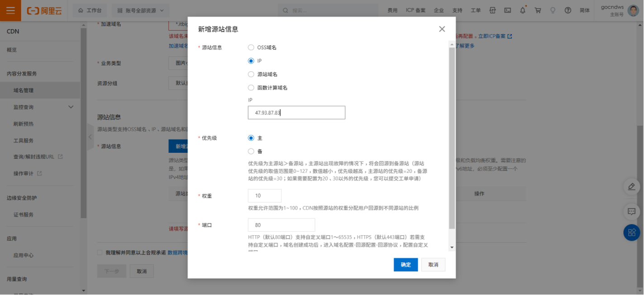Select the 源站域名 origin type
644x295 pixels.
pyautogui.click(x=251, y=74)
